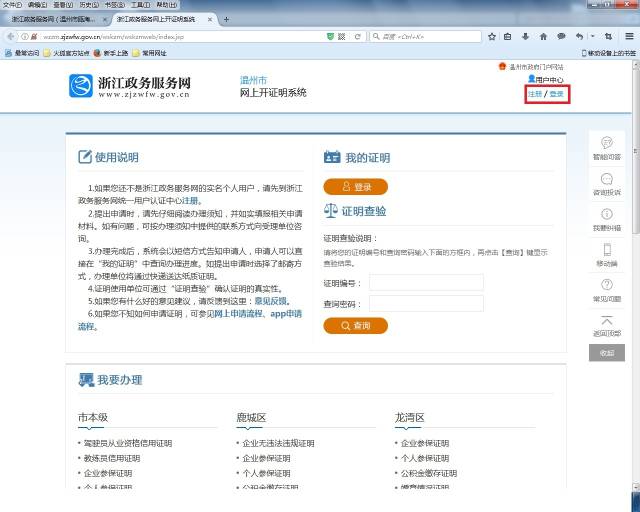640x512 pixels.
Task: Click the gray 收起 sidebar button
Action: pyautogui.click(x=607, y=353)
